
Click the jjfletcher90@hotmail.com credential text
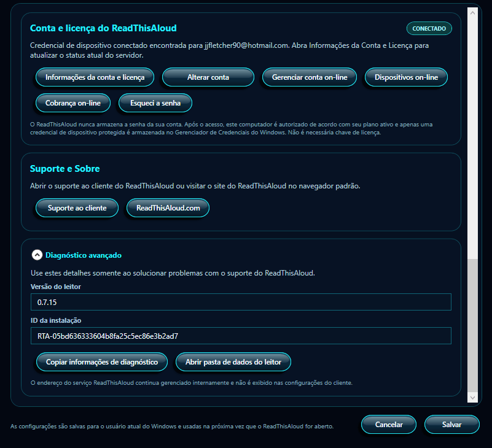pyautogui.click(x=246, y=45)
